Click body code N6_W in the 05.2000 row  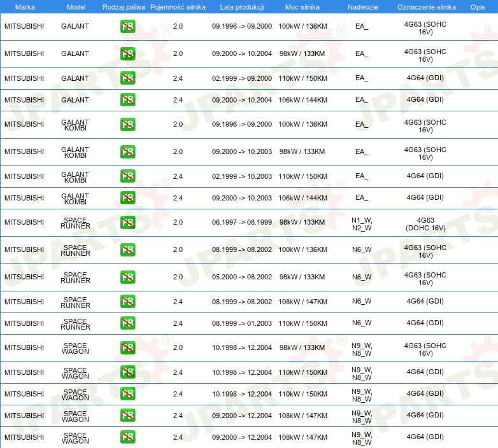[x=362, y=277]
